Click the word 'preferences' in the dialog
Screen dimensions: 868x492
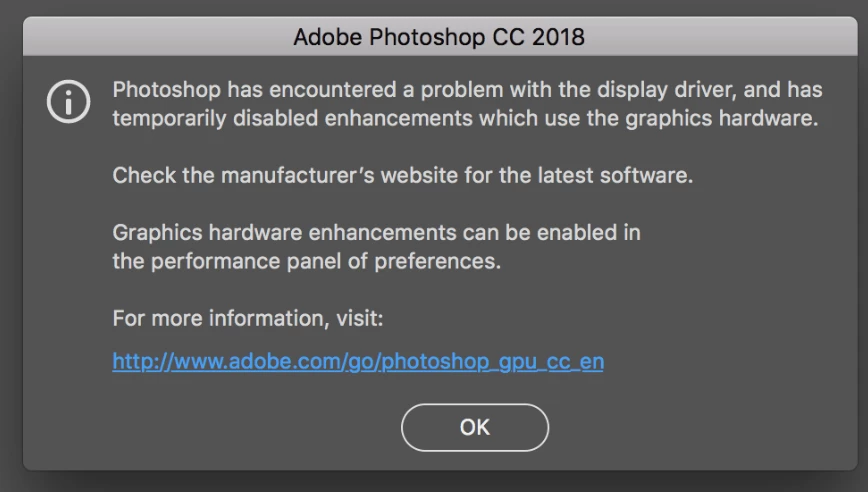(448, 263)
